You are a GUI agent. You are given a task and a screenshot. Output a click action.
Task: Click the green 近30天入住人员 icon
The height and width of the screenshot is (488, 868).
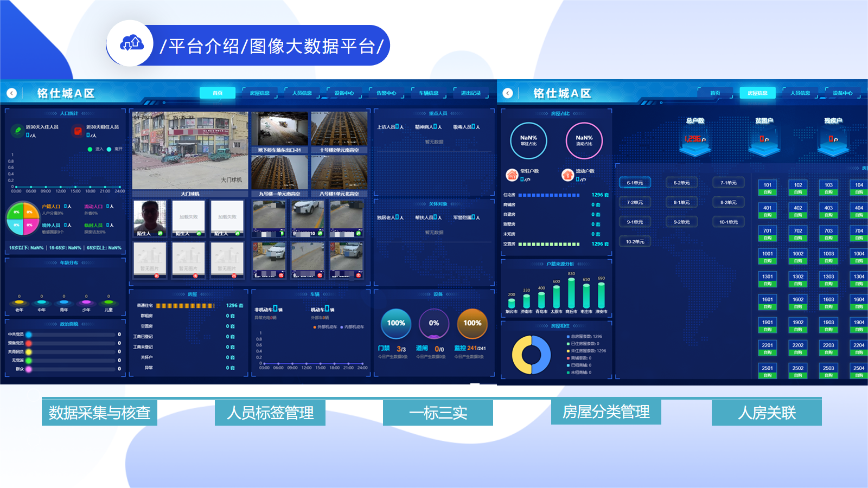pos(17,130)
